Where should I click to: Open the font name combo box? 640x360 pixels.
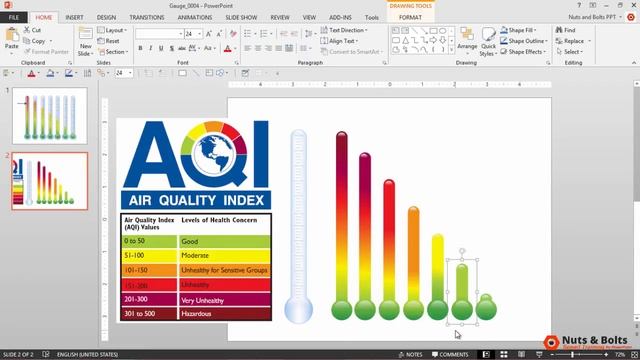click(159, 34)
